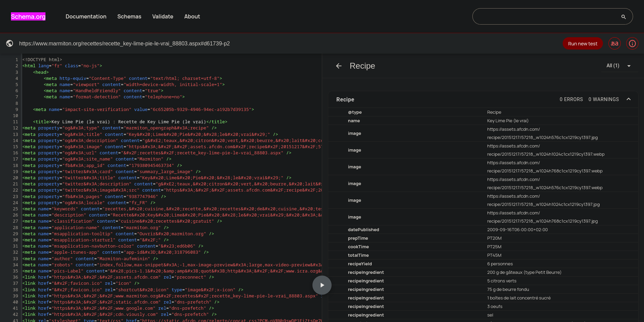Open the About page

[192, 16]
